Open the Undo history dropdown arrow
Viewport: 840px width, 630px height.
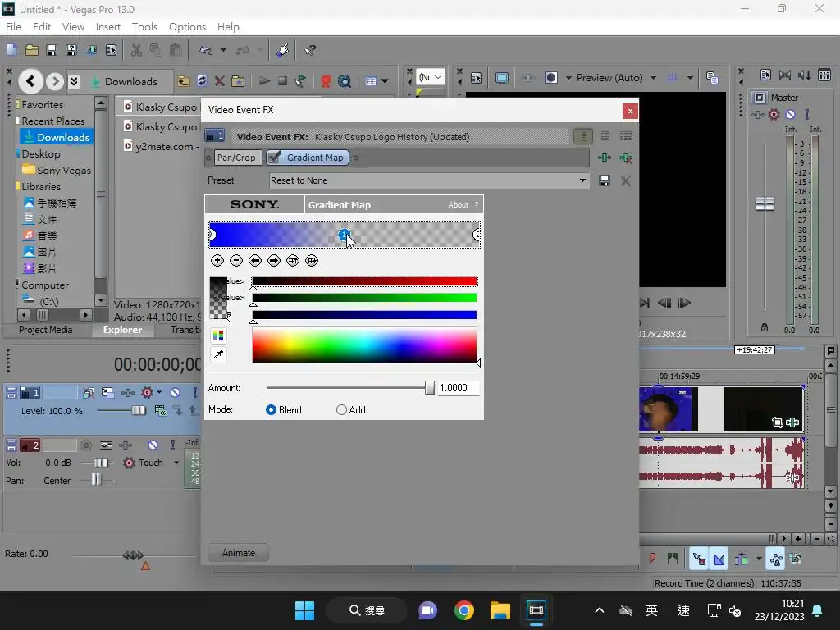pos(223,50)
